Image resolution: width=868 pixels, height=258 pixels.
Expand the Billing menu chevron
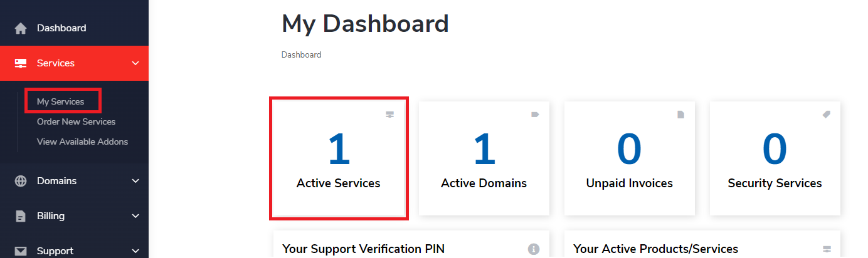pyautogui.click(x=135, y=216)
